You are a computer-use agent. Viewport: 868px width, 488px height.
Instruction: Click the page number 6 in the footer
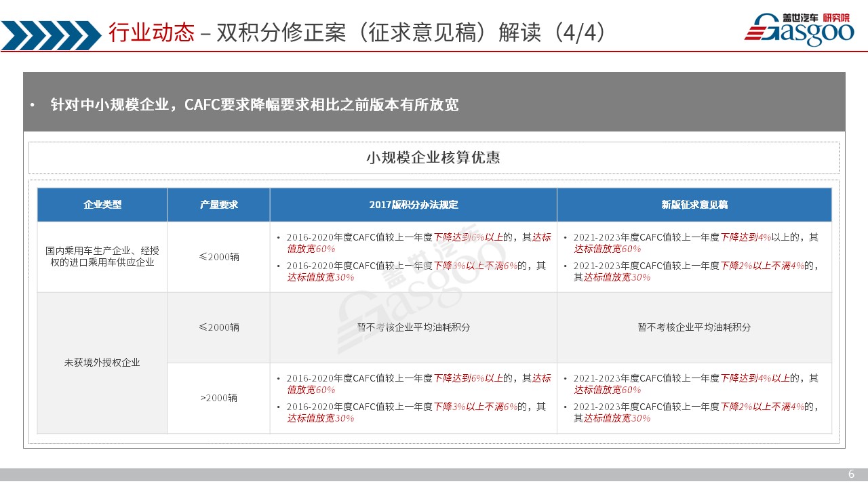pos(851,474)
